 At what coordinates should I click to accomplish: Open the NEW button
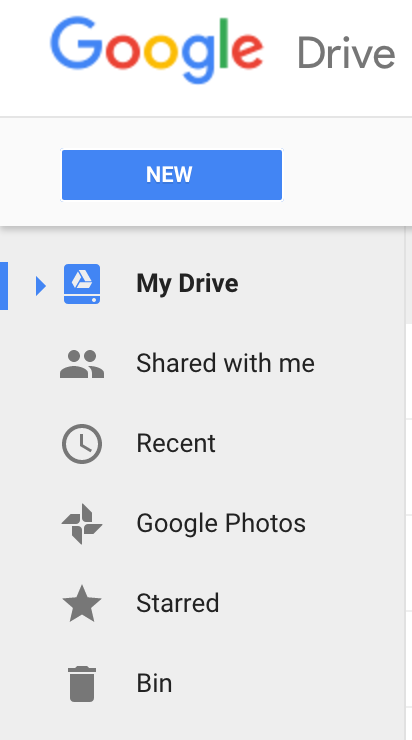172,175
